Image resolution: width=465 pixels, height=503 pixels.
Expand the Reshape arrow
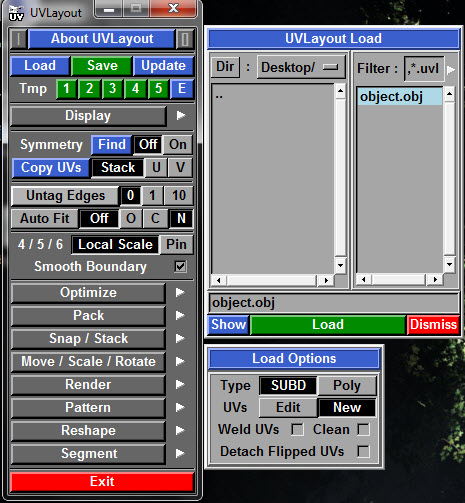tap(180, 430)
